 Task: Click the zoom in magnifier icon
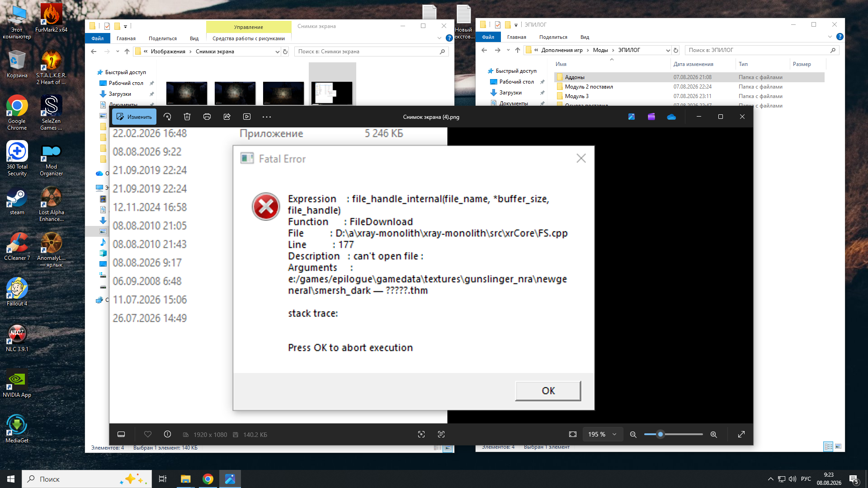[x=713, y=434]
